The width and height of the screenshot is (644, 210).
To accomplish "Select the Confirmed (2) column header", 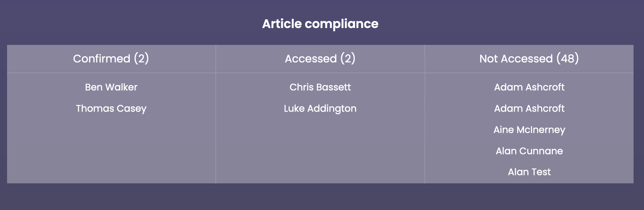I will coord(111,59).
